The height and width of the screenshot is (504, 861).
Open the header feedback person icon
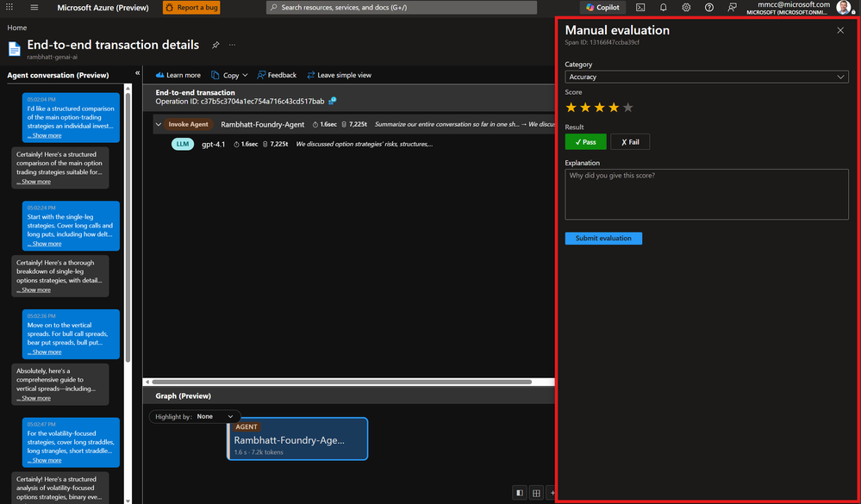pyautogui.click(x=732, y=8)
